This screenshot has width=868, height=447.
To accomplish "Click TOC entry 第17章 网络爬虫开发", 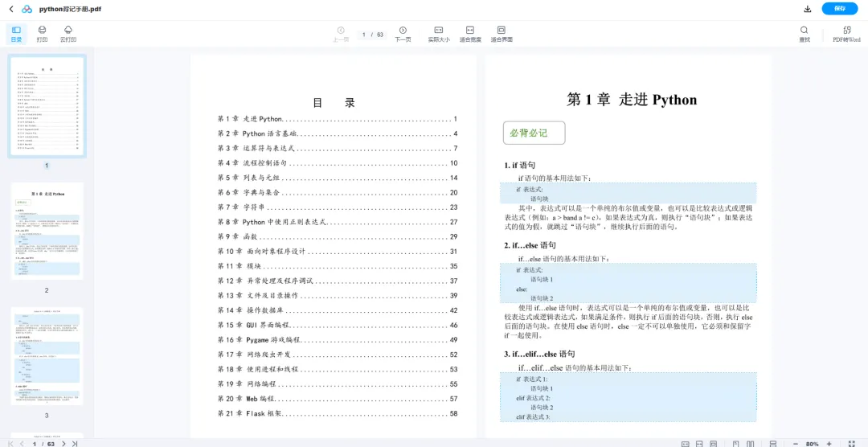I will pyautogui.click(x=338, y=355).
